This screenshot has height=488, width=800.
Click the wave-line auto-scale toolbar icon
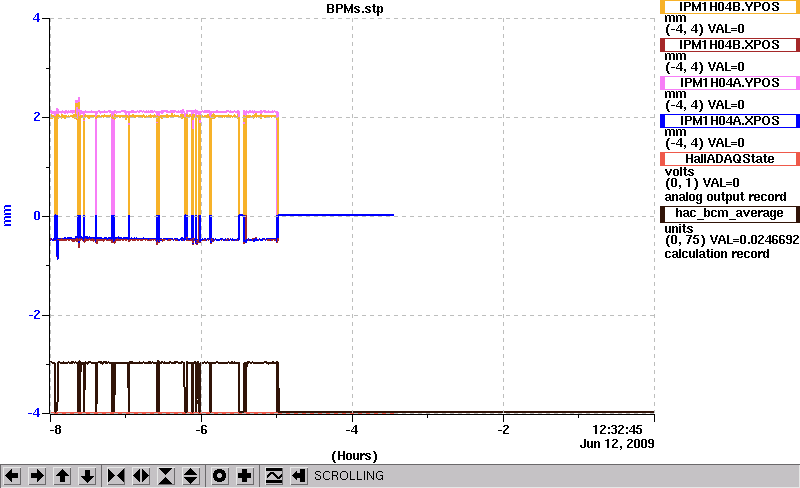pos(274,476)
